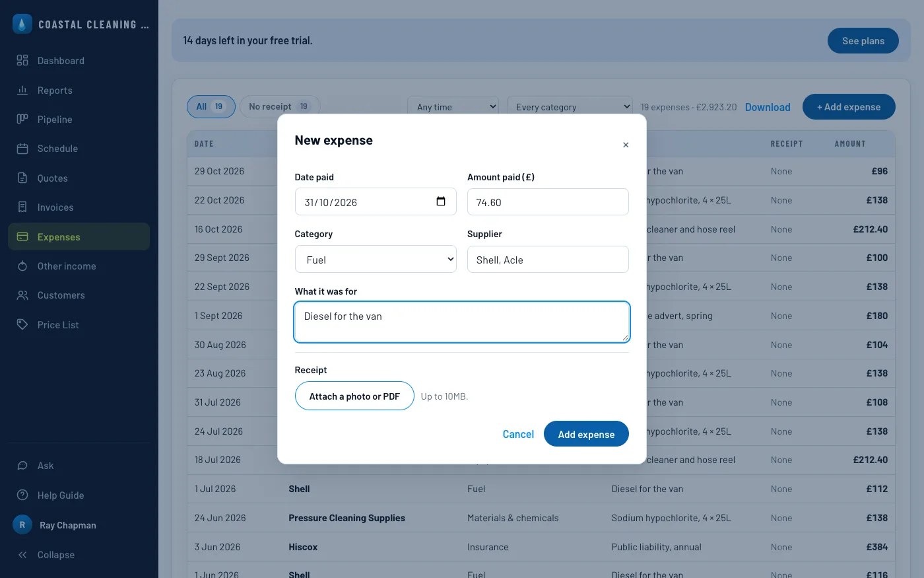Click Cancel in the dialog
924x578 pixels.
coord(518,434)
